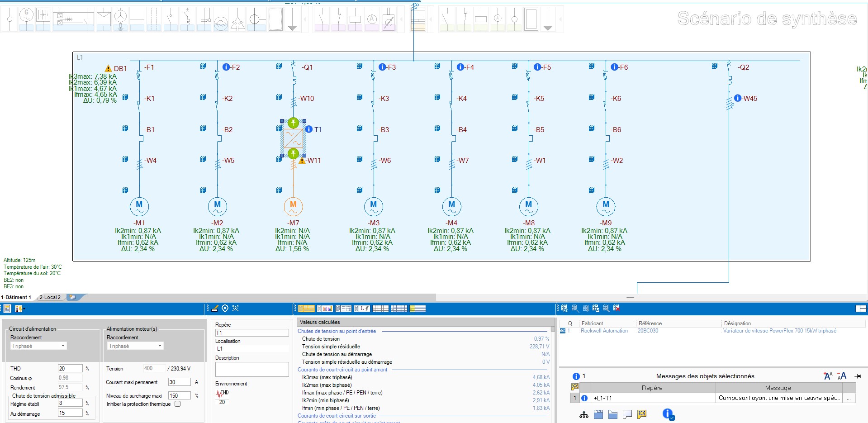Click the THD value field
The image size is (868, 423).
[70, 368]
